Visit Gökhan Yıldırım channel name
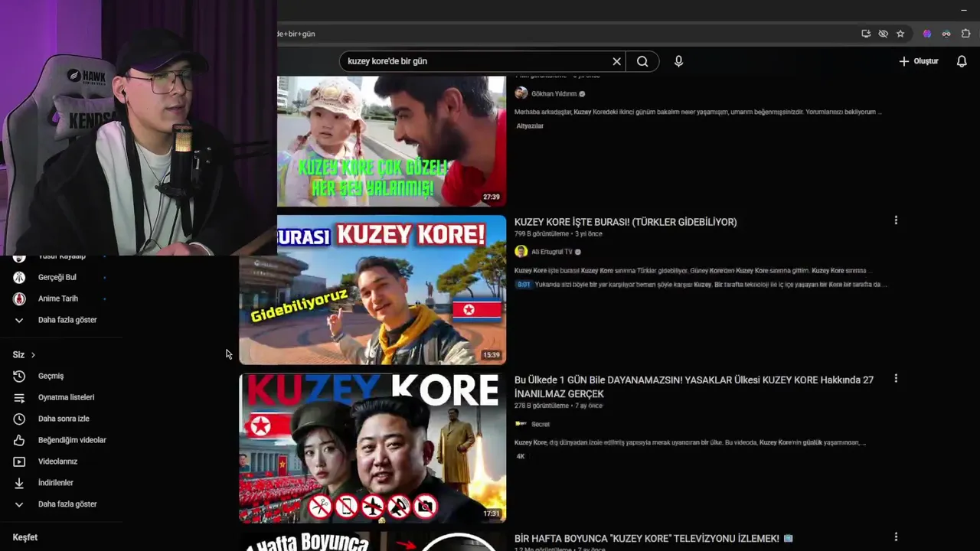 click(x=554, y=94)
